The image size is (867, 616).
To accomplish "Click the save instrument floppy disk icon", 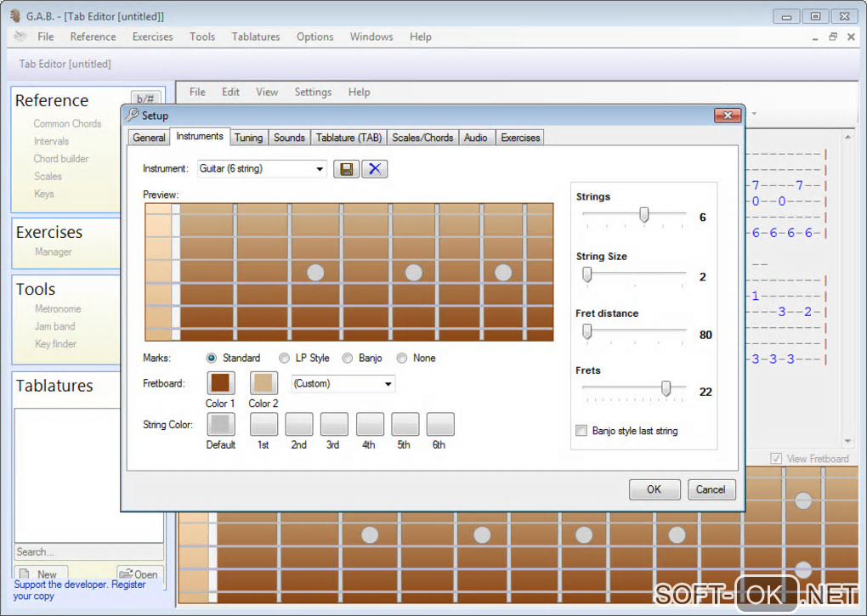I will [x=346, y=169].
